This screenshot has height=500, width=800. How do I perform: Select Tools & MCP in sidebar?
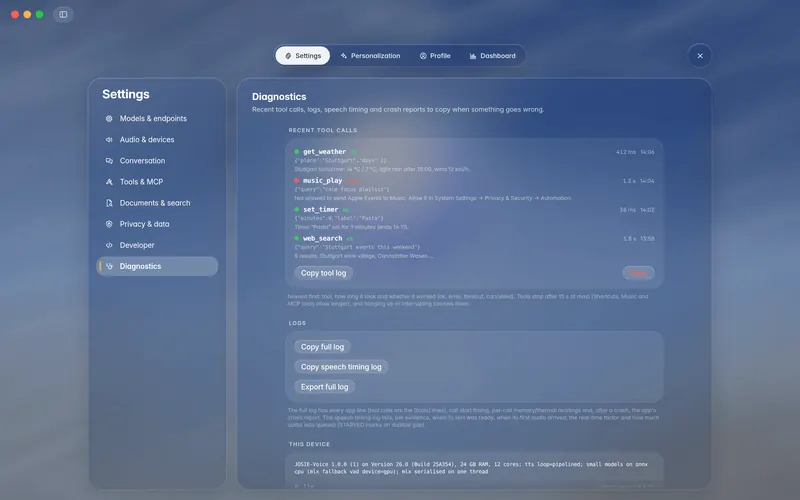pyautogui.click(x=157, y=182)
